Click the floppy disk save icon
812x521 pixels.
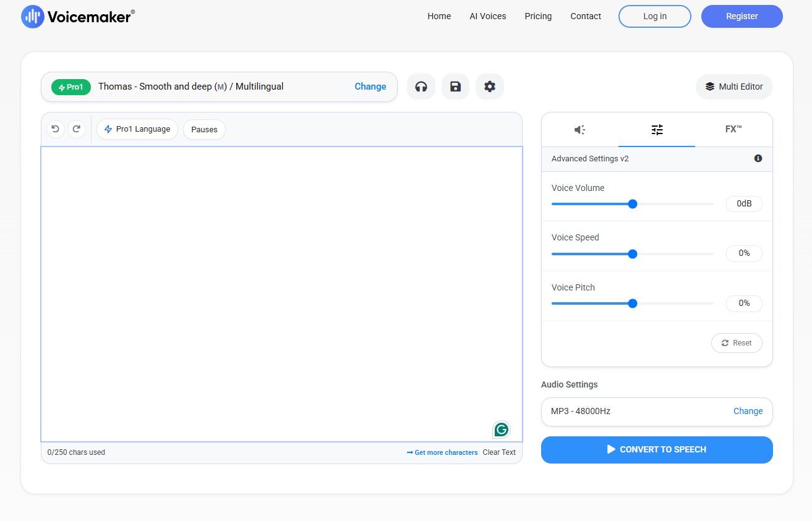click(456, 87)
